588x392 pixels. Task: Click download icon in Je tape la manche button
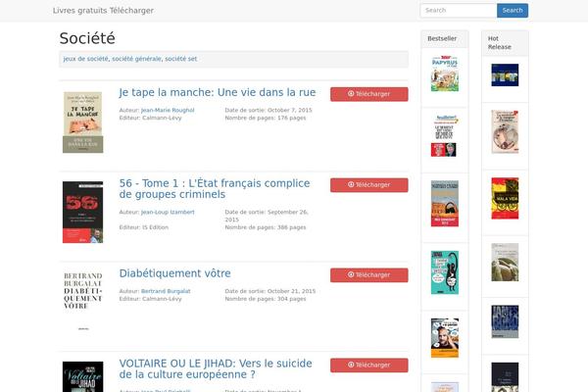(x=351, y=94)
